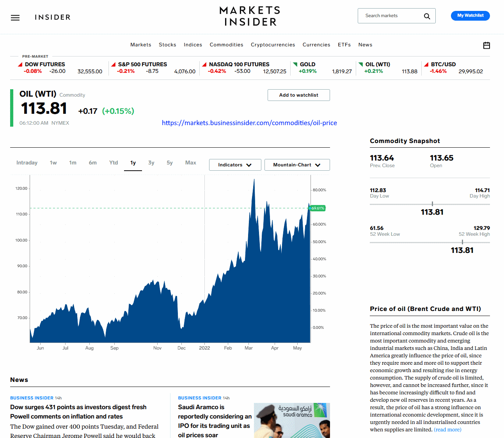Open the Stocks menu item

pos(167,45)
